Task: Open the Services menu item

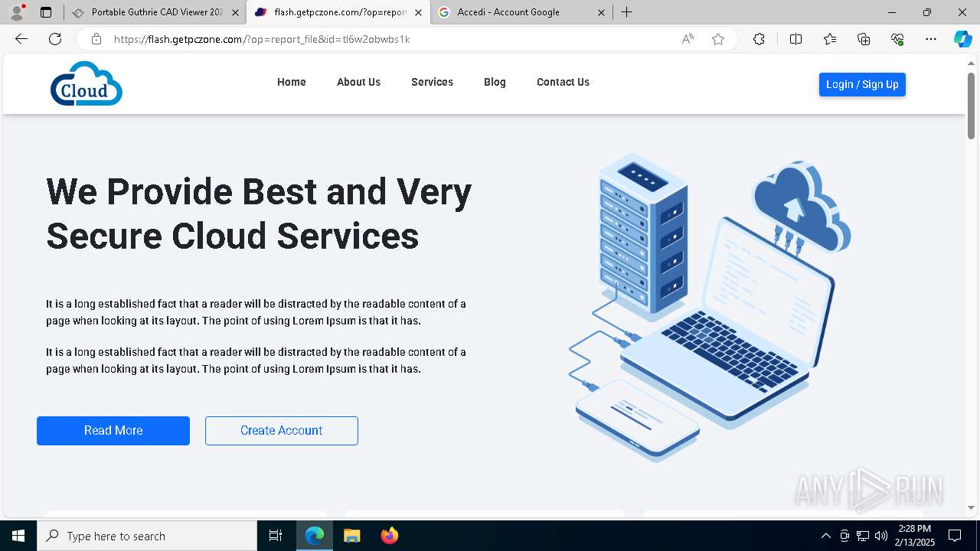Action: (x=432, y=82)
